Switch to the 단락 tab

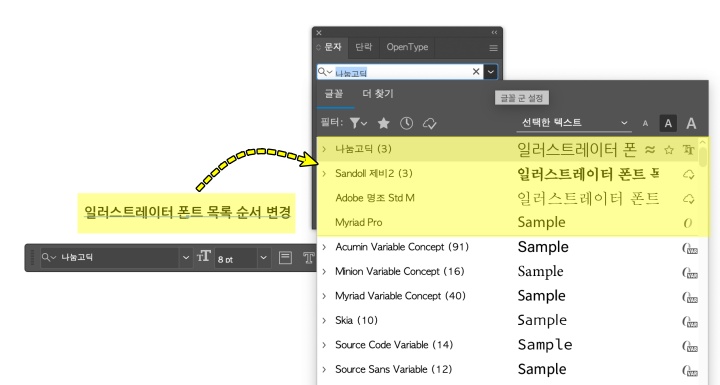(x=364, y=47)
